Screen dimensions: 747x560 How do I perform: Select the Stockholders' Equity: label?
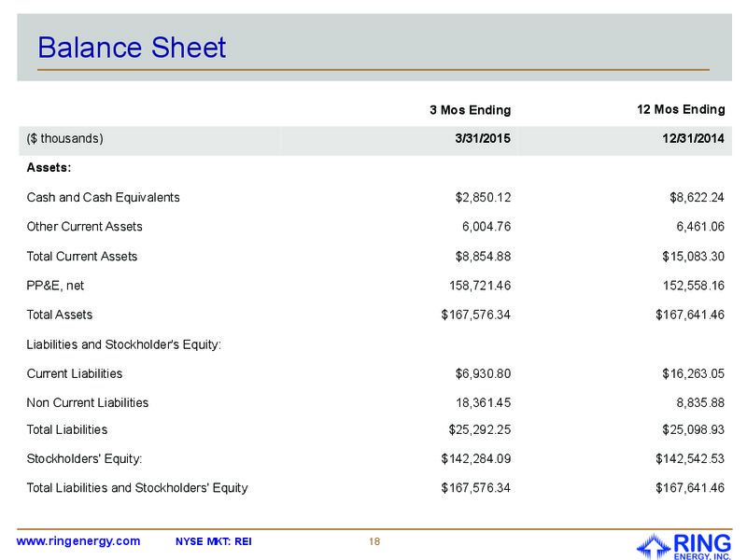tap(84, 459)
